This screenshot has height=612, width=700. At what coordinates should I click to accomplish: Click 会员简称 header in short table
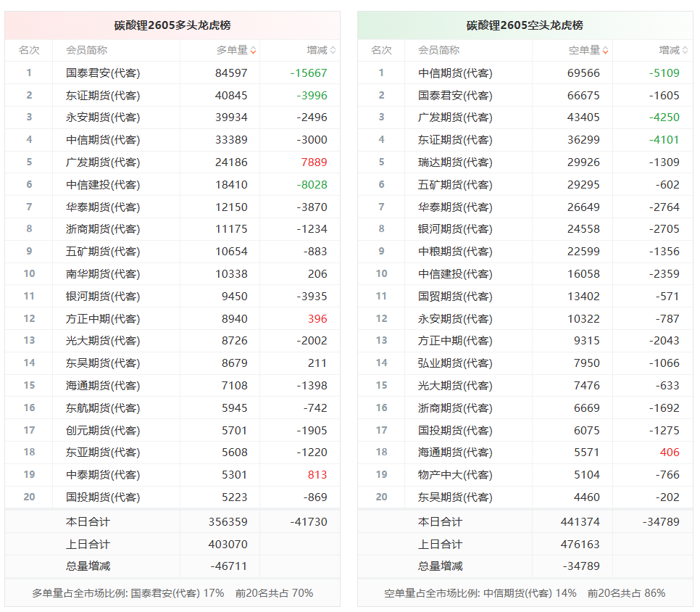(438, 50)
